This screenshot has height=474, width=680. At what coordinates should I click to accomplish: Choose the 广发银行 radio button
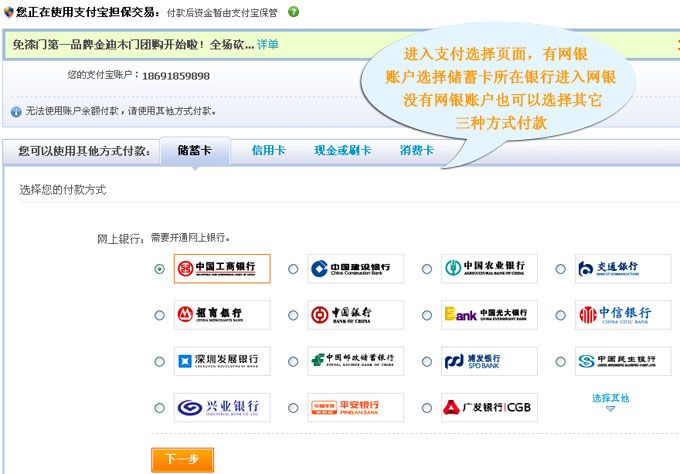[427, 408]
